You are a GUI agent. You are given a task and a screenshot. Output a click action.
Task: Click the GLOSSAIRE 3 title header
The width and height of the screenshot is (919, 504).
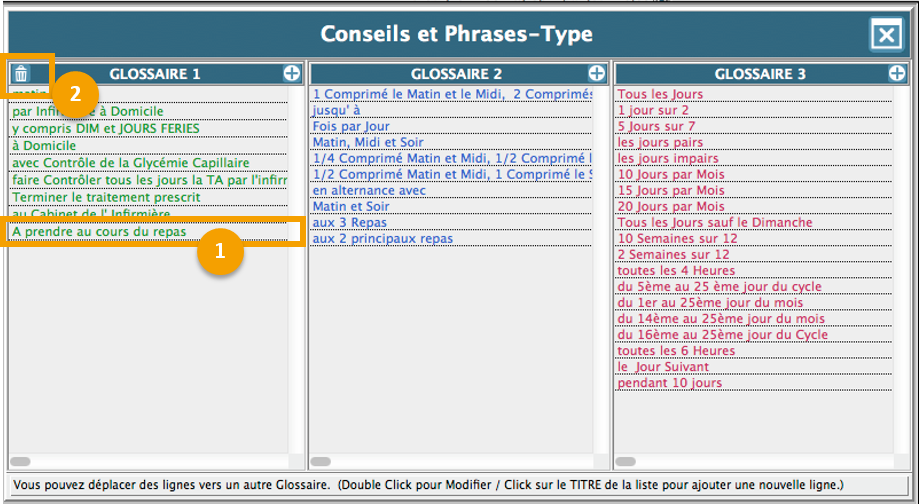coord(760,73)
